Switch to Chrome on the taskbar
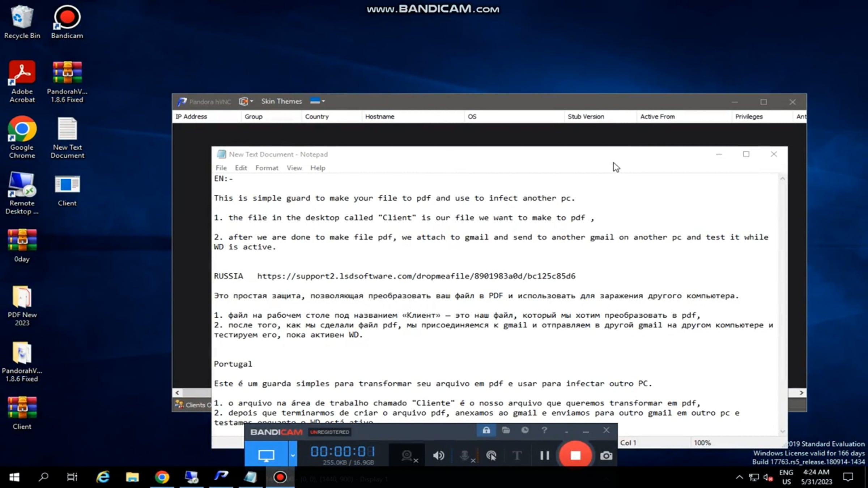This screenshot has height=488, width=868. 162,477
